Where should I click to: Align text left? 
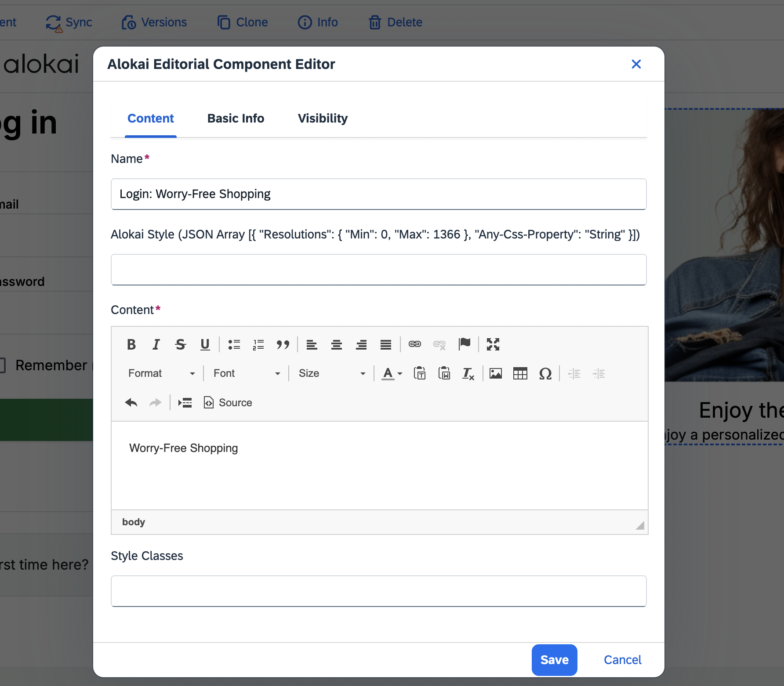(x=312, y=344)
